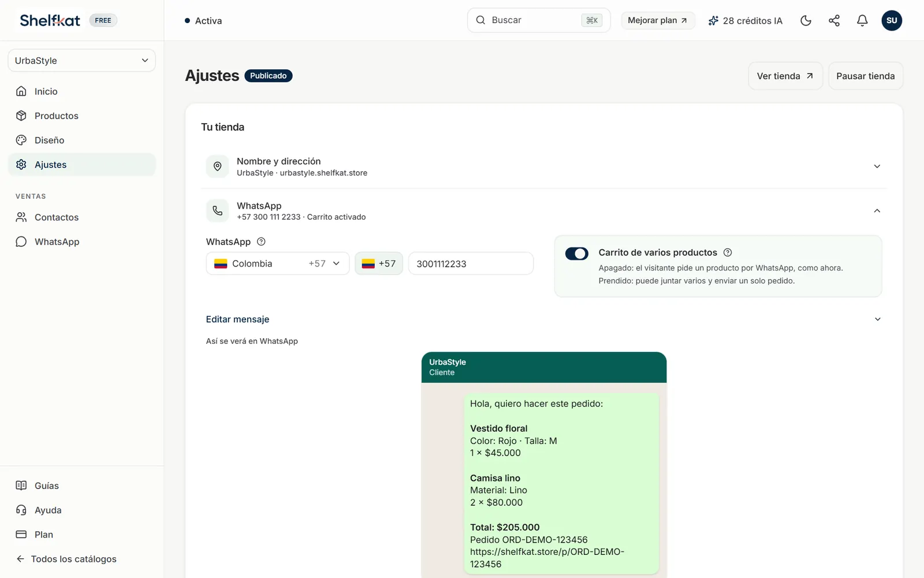Open notifications bell

pyautogui.click(x=862, y=21)
